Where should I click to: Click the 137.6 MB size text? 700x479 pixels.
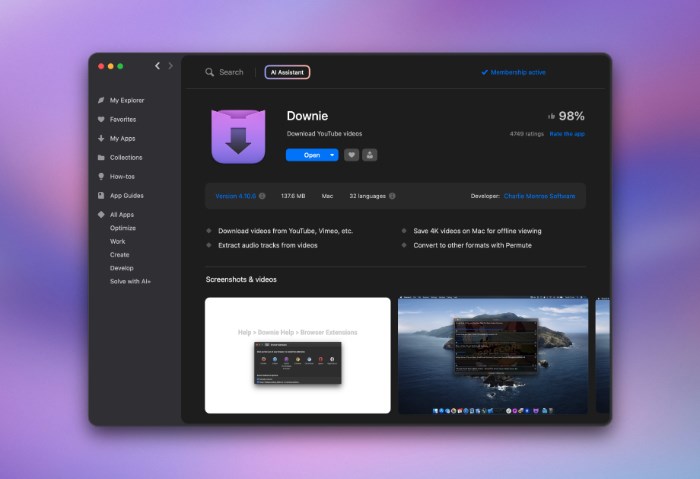[x=293, y=196]
